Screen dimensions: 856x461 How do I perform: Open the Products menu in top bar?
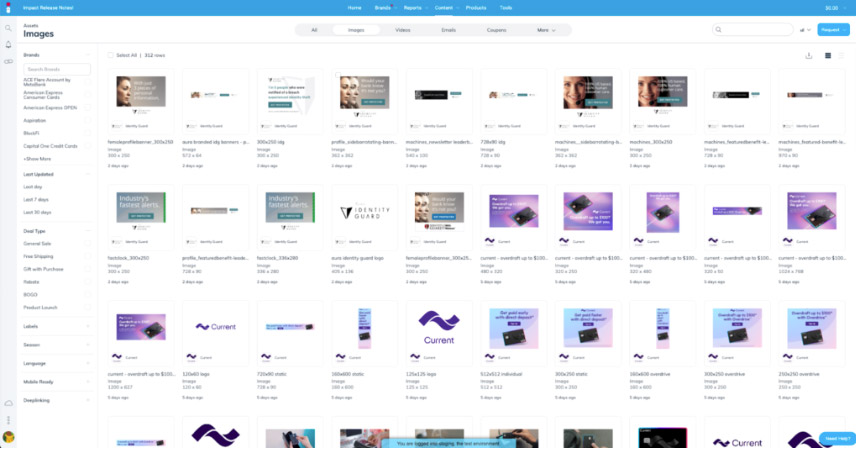click(476, 7)
